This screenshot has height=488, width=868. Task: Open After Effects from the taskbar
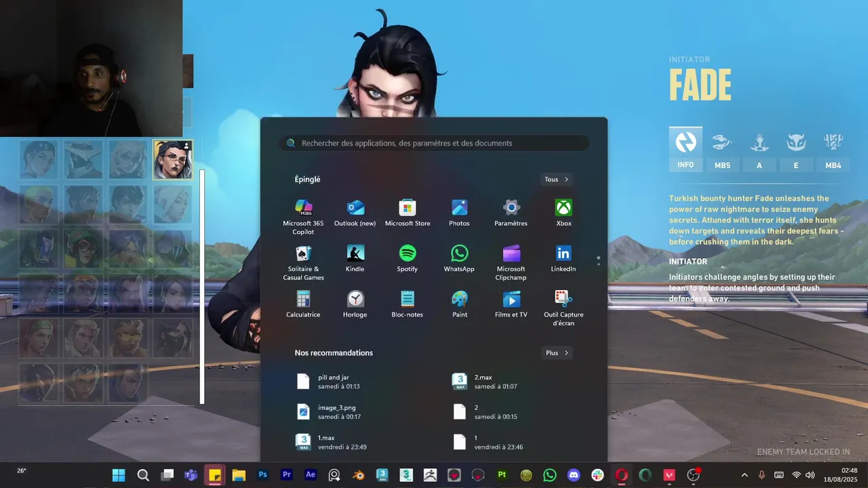point(311,475)
